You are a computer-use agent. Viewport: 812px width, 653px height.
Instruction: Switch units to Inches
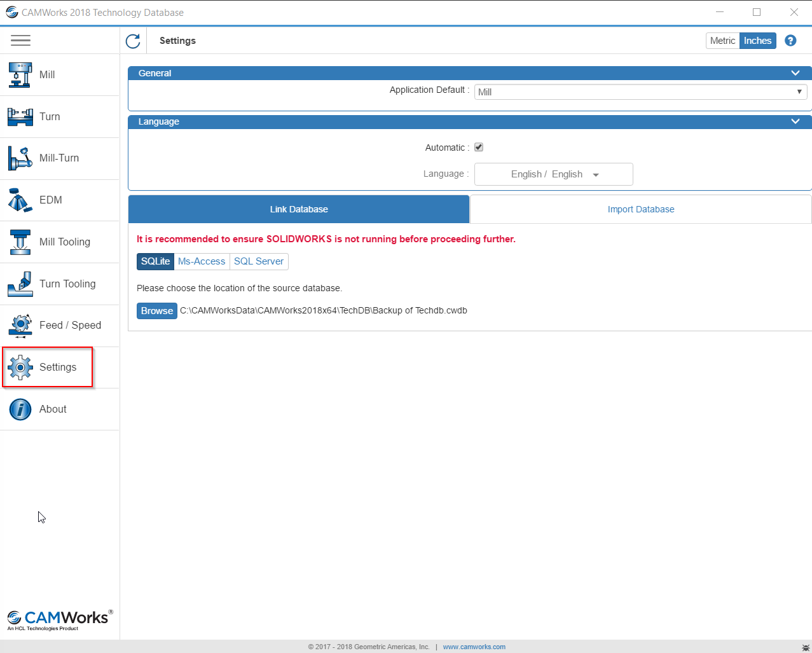pos(757,41)
